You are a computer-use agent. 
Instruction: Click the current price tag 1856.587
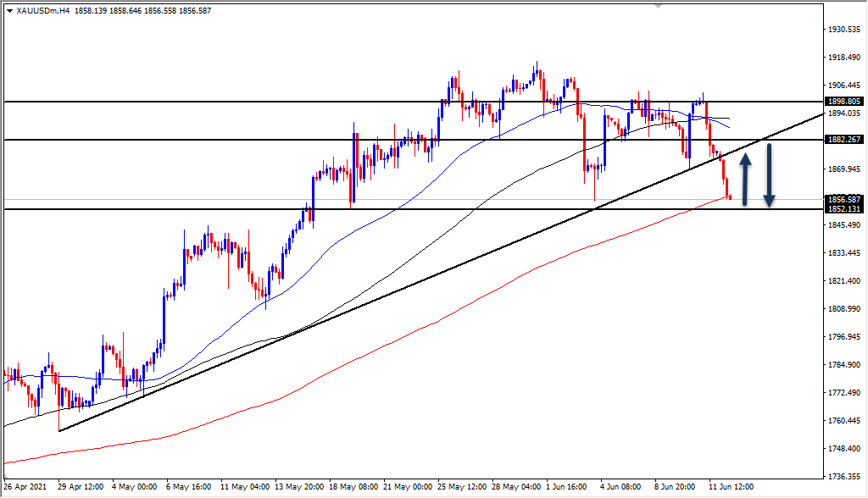pos(843,199)
